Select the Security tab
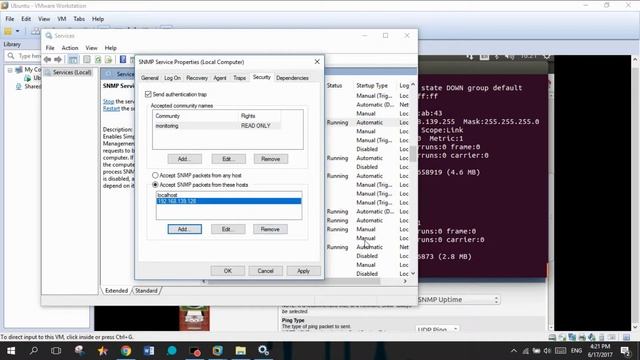 [262, 77]
